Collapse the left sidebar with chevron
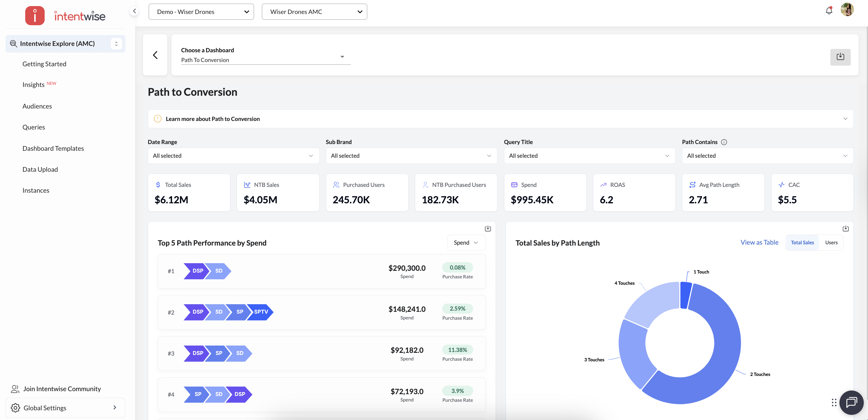The width and height of the screenshot is (868, 420). click(x=134, y=11)
